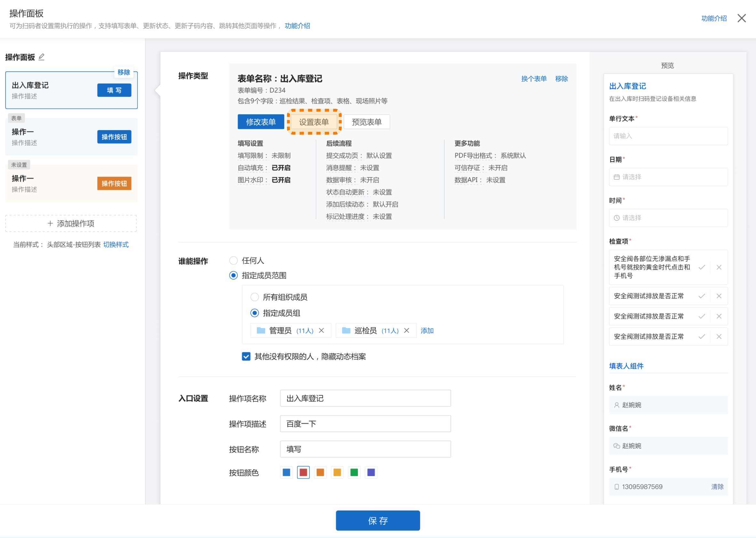Click checkmark on last 安全阀测试排放是否正常 item
The width and height of the screenshot is (756, 538).
tap(702, 337)
